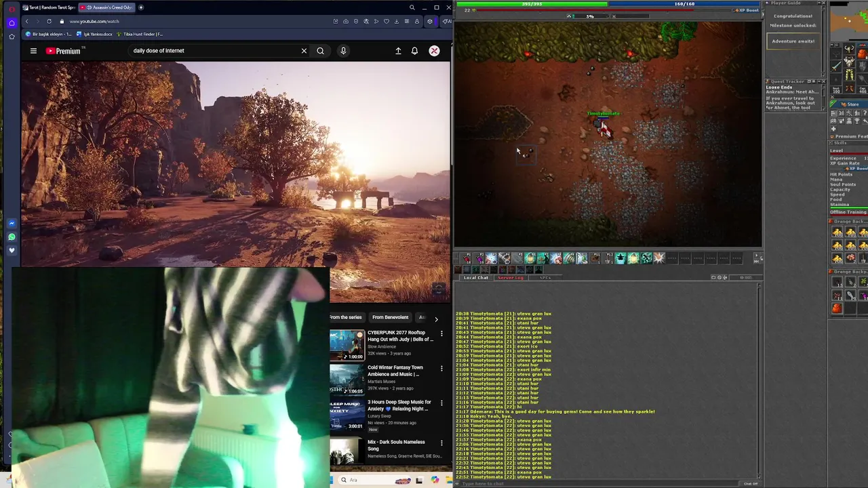Screen dimensions: 868x488
Task: Open YouTube create upload icon
Action: 398,51
